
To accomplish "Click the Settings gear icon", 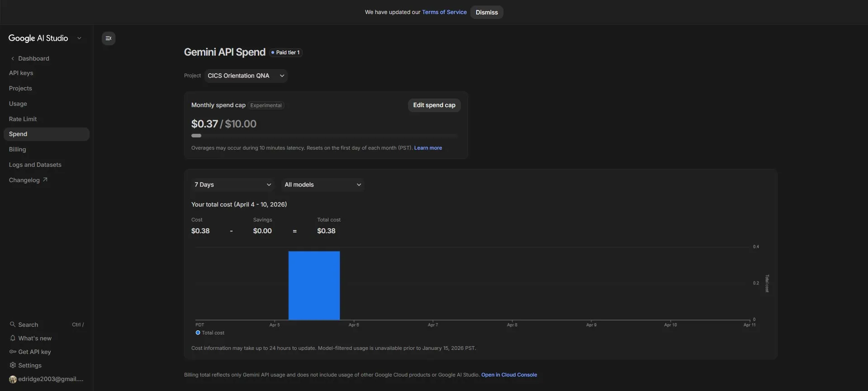I will [13, 365].
